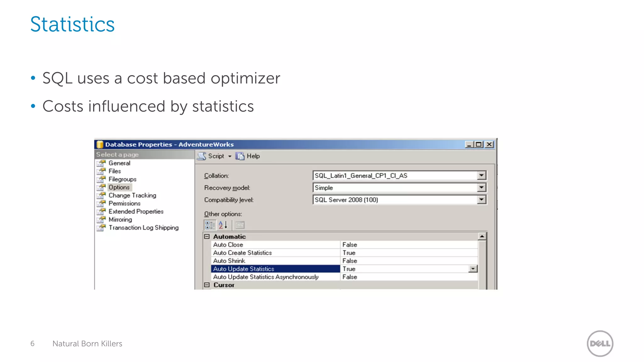Open the Transaction Log Shipping page

143,228
